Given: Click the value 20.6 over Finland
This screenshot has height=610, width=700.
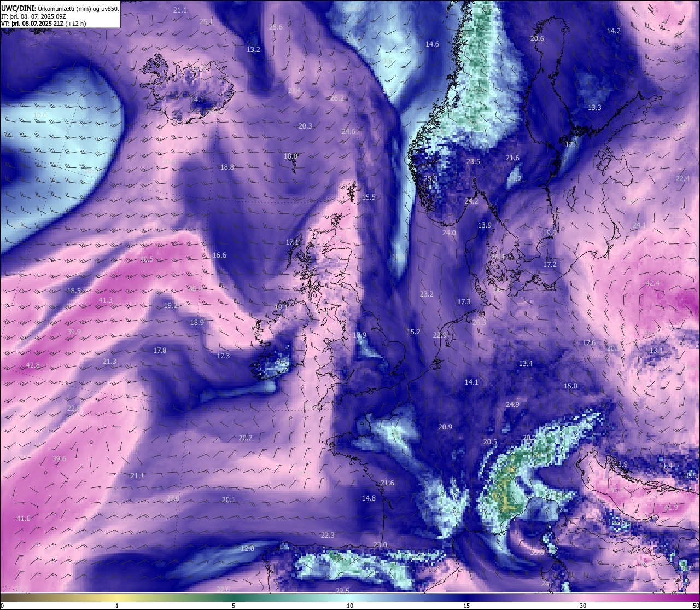Looking at the screenshot, I should tap(537, 38).
